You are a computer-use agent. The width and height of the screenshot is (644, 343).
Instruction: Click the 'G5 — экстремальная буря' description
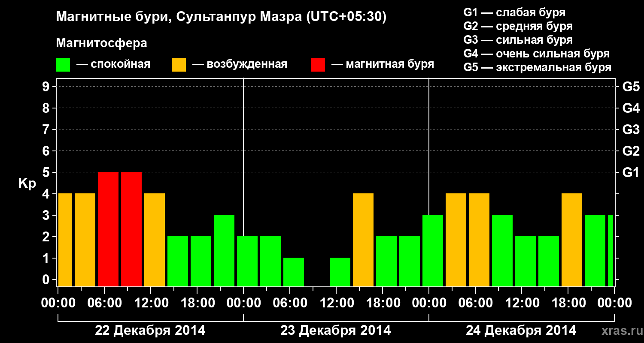(x=538, y=67)
